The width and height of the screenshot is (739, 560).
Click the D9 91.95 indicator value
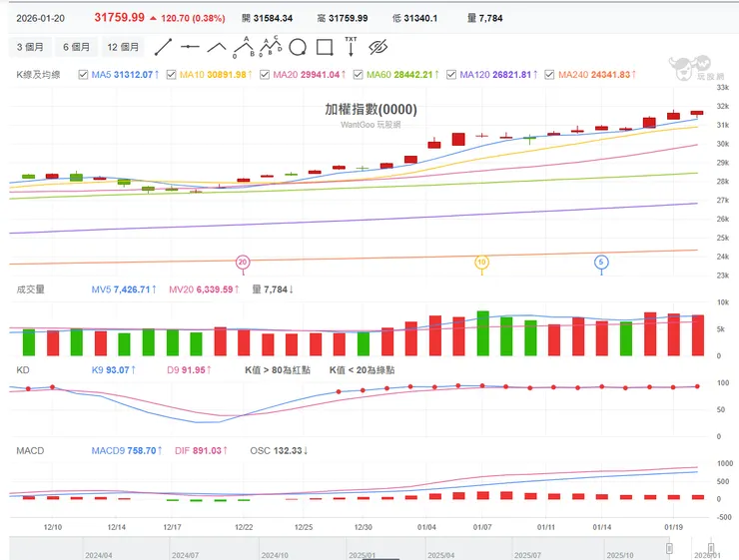[189, 370]
